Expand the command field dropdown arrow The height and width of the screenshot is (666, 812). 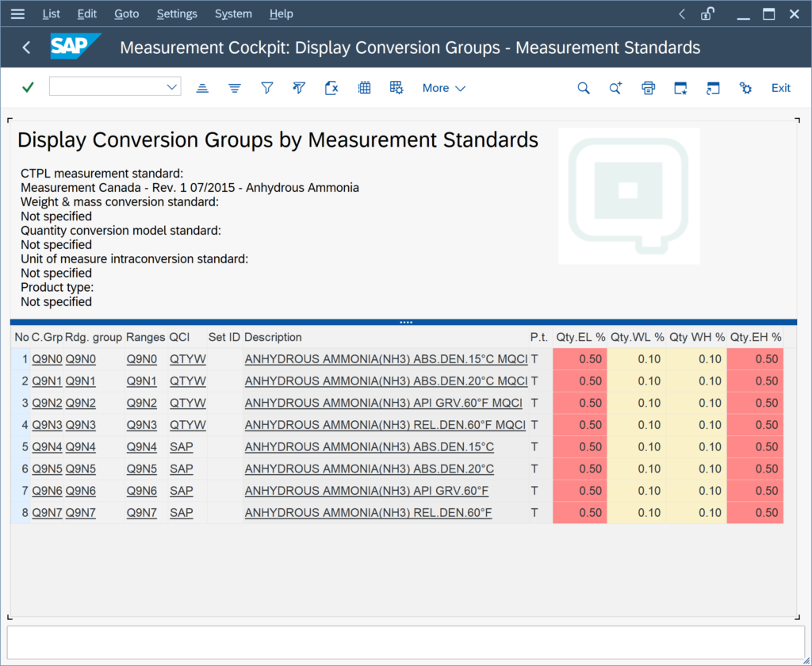[x=172, y=87]
